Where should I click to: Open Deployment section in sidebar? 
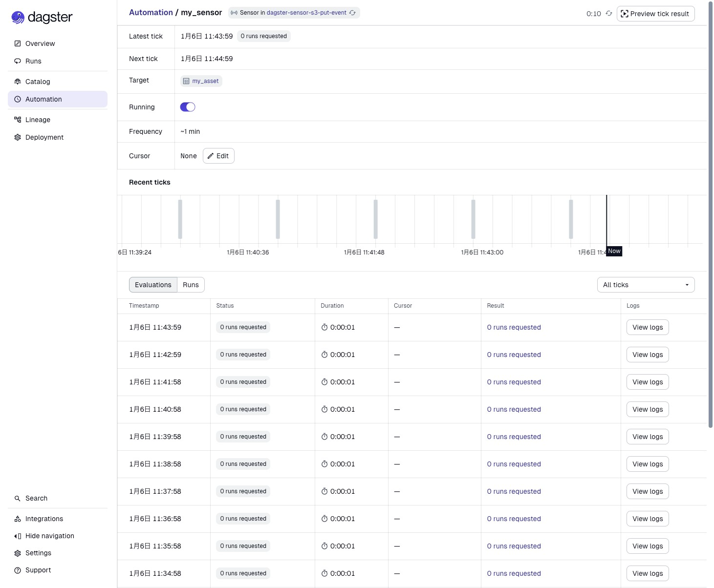point(44,137)
